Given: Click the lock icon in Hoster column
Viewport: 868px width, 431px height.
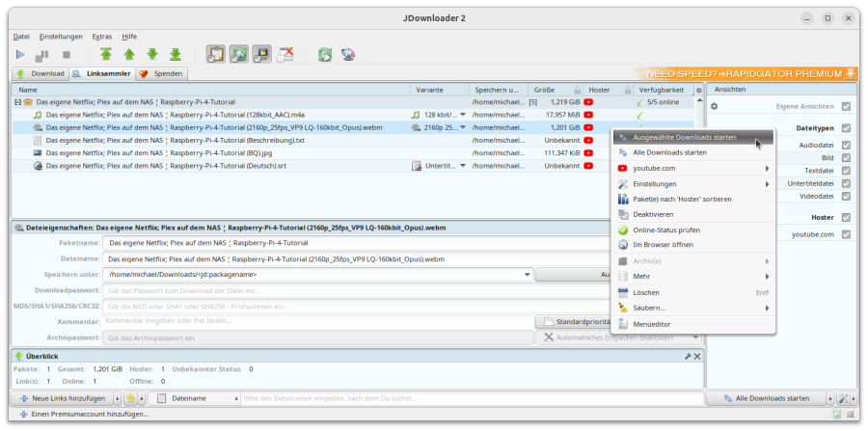Looking at the screenshot, I should click(x=628, y=90).
